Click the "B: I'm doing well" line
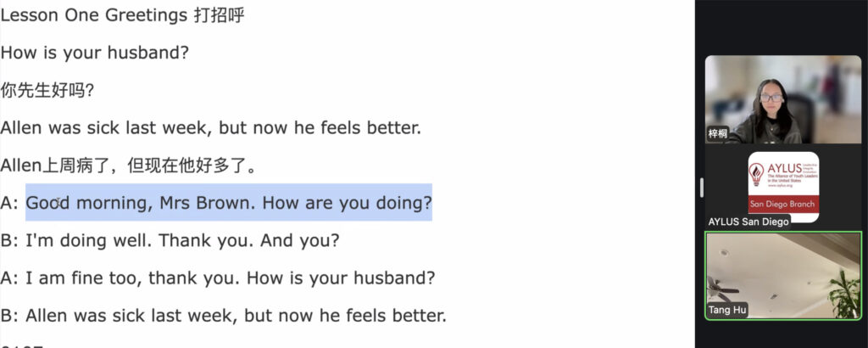 (x=170, y=240)
